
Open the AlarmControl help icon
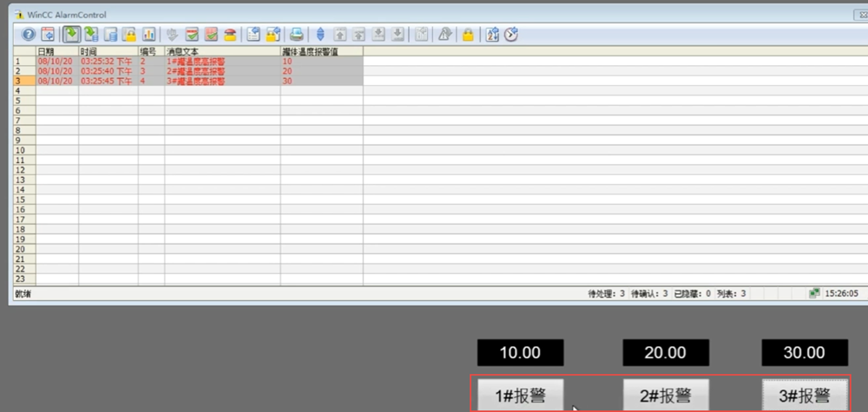[28, 35]
